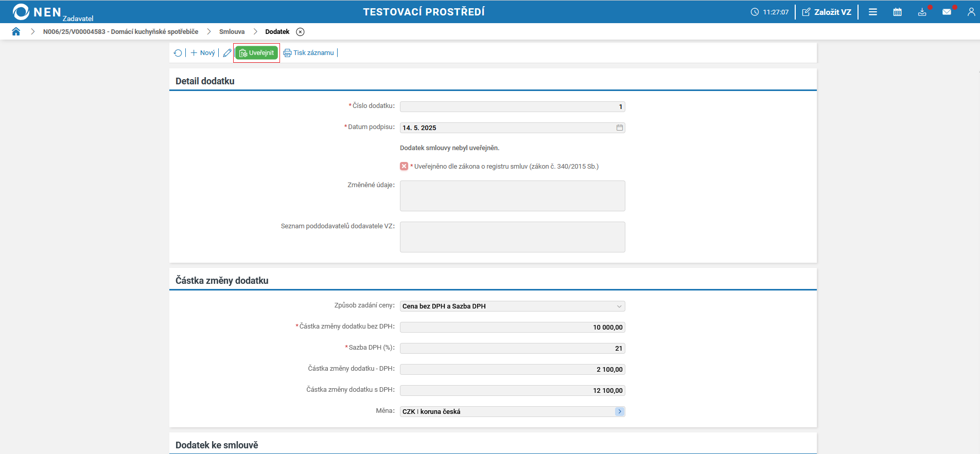Screen dimensions: 980x454
Task: Click the home icon in breadcrumb
Action: 16,31
